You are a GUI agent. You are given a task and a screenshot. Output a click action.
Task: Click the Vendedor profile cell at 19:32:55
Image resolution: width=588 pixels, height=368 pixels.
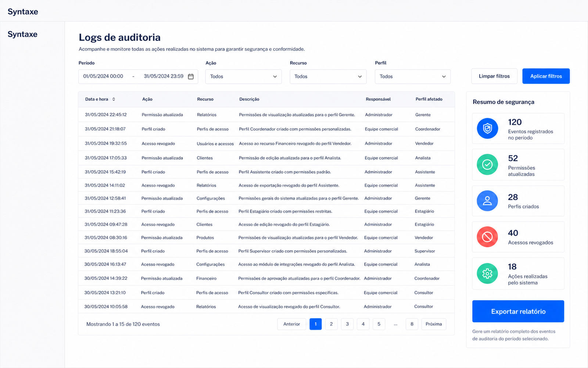pos(424,144)
